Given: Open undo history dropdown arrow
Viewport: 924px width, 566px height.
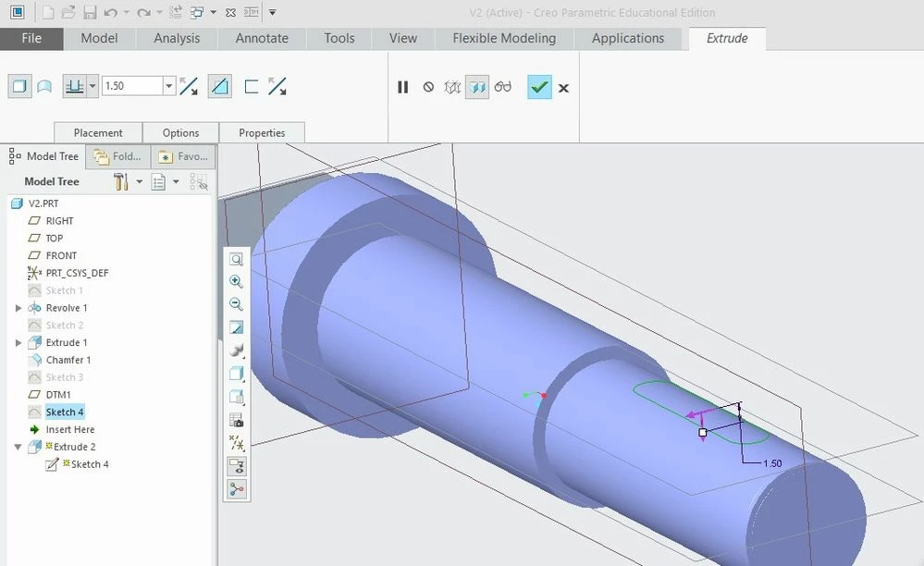Looking at the screenshot, I should (126, 12).
